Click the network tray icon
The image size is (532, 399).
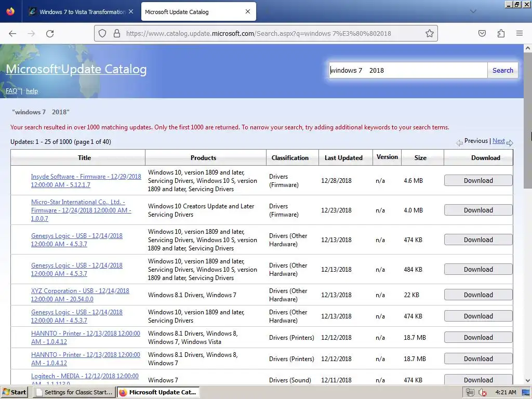coord(470,392)
